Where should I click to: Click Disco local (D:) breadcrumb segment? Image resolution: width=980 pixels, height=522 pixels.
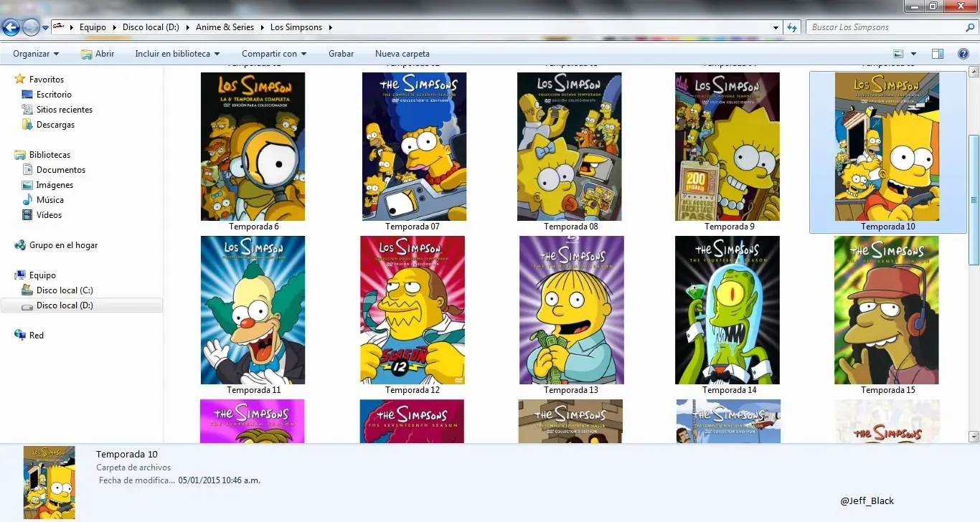151,27
